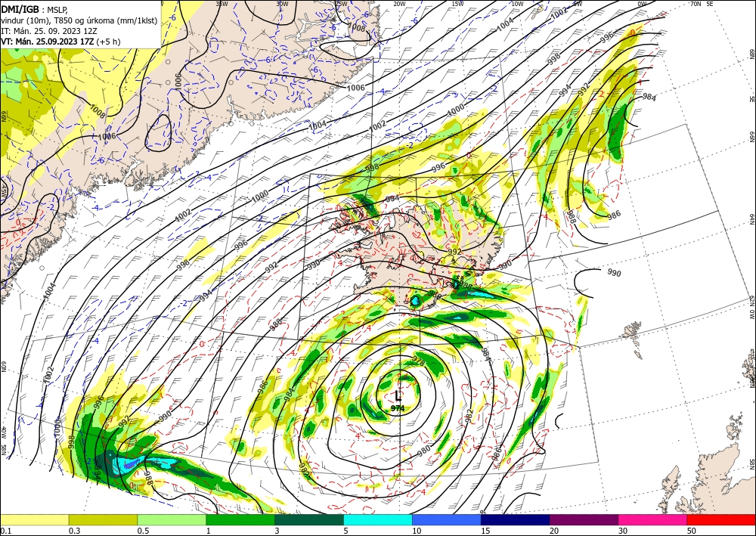The height and width of the screenshot is (536, 756).
Task: Choose the navy 15–20 legend swatch
Action: pos(516,520)
